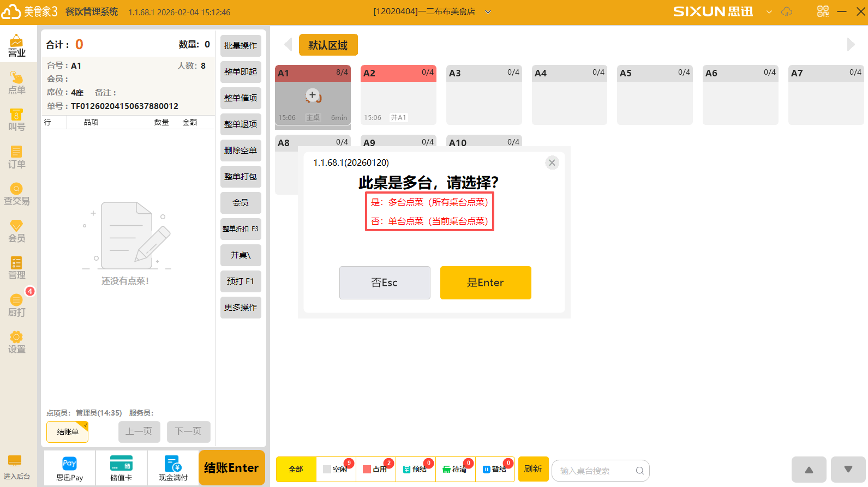Decline with the 否Esc button
868x487 pixels.
(x=384, y=282)
